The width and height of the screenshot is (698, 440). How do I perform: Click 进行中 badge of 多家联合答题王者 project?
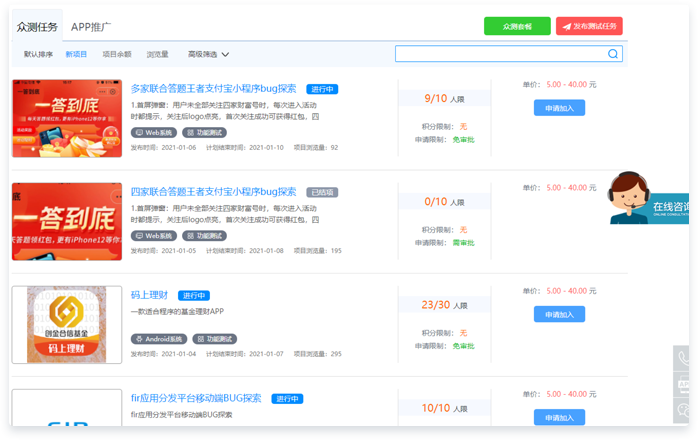tap(322, 89)
